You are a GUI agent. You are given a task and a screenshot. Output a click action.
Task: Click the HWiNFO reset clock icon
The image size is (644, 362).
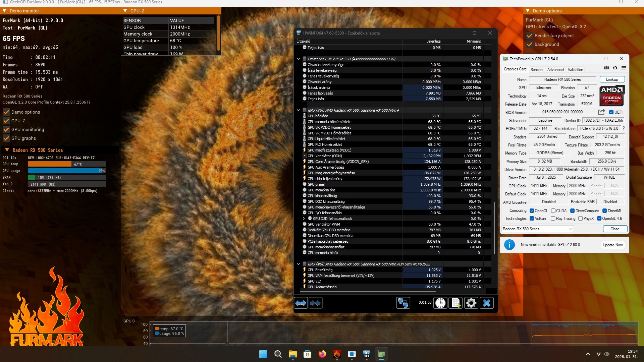[440, 303]
